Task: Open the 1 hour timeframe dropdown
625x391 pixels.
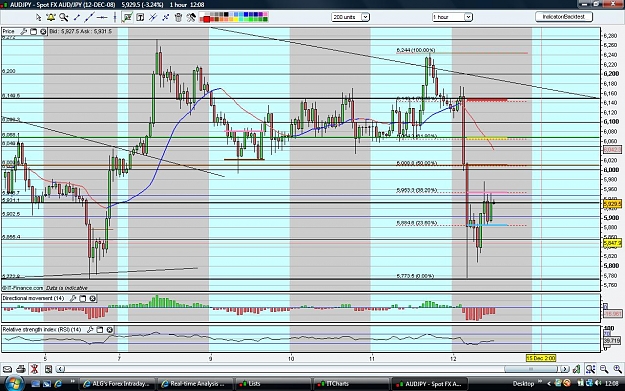Action: click(x=452, y=17)
